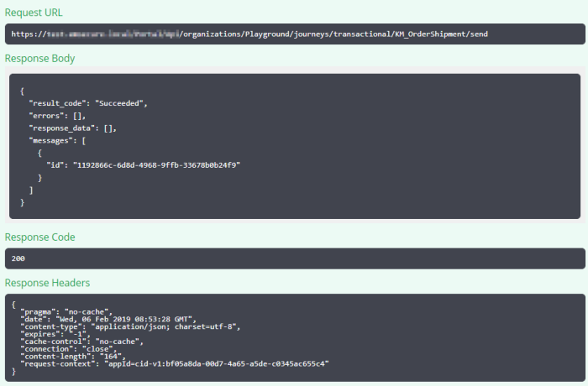588x386 pixels.
Task: Click the Response Headers heading
Action: (47, 283)
